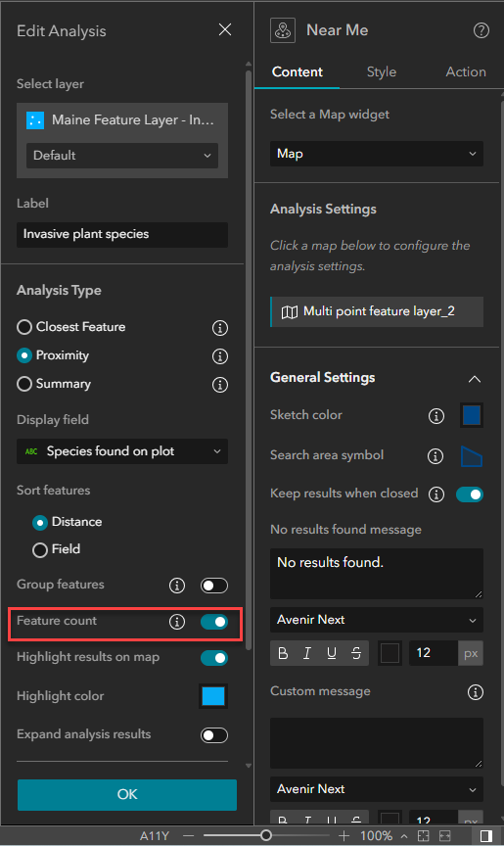This screenshot has width=504, height=846.
Task: Click the 100% zoom value
Action: point(376,836)
